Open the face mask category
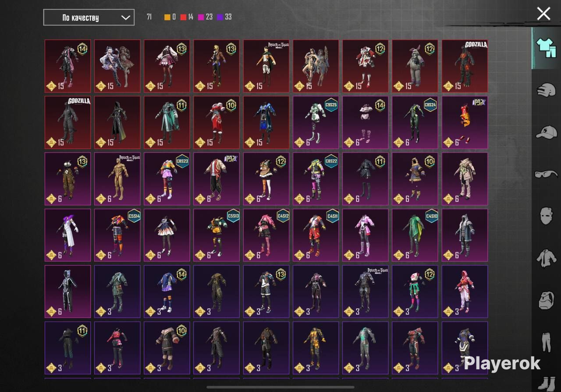Screen dimensions: 561x392 (546, 216)
